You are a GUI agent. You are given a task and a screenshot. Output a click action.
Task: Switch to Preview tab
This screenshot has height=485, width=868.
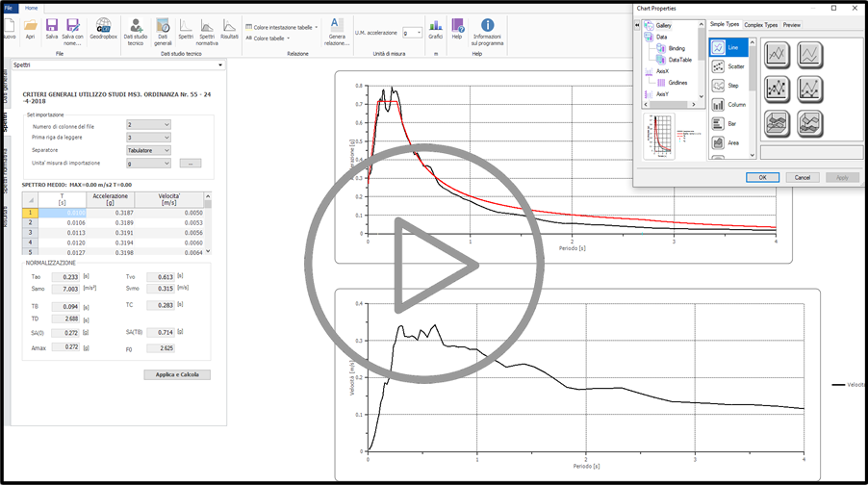point(792,25)
